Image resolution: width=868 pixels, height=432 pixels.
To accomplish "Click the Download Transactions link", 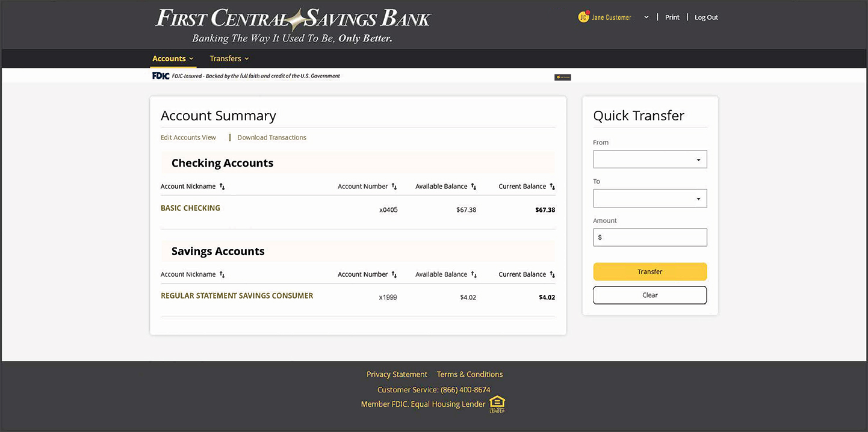I will tap(271, 138).
